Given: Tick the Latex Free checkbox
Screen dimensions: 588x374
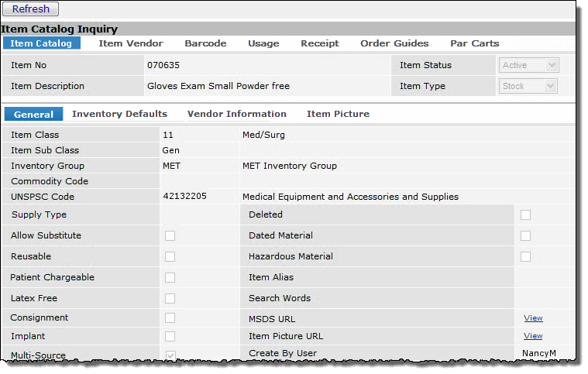Looking at the screenshot, I should (x=170, y=299).
